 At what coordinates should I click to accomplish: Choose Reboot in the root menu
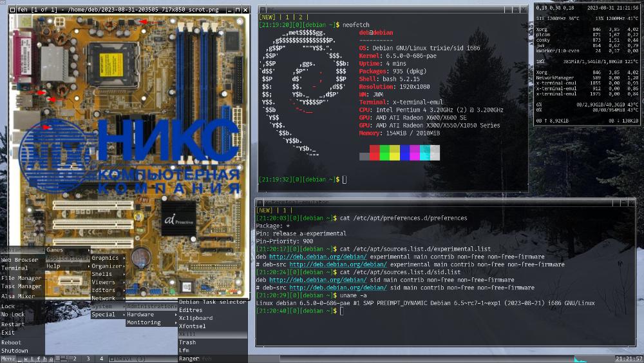[23, 342]
